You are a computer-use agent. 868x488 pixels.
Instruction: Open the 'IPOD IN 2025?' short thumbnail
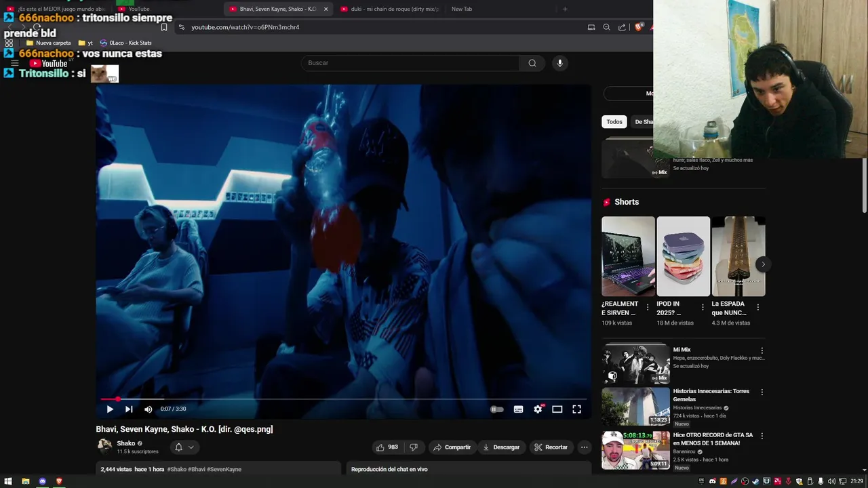point(683,256)
